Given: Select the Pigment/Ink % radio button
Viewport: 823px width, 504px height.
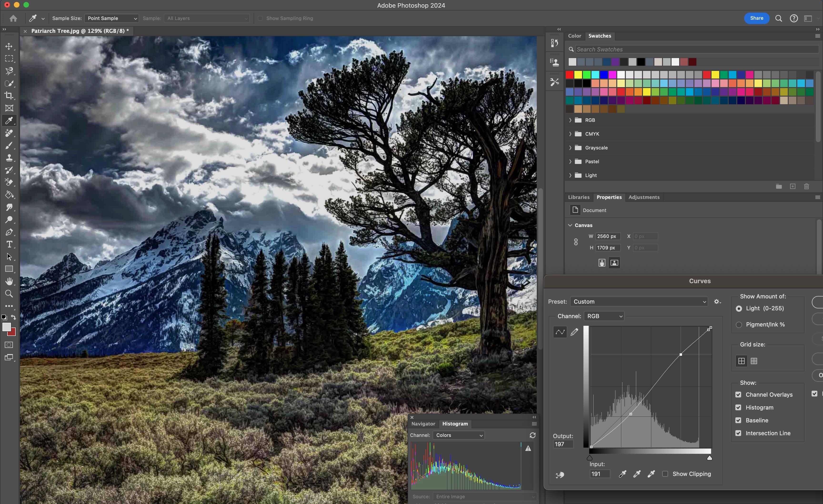Looking at the screenshot, I should (739, 325).
